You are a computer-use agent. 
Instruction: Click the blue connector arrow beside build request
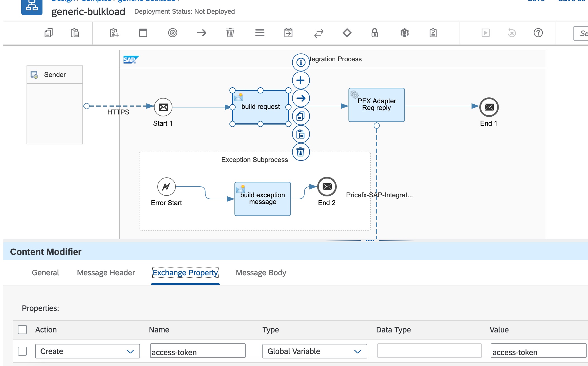(301, 98)
